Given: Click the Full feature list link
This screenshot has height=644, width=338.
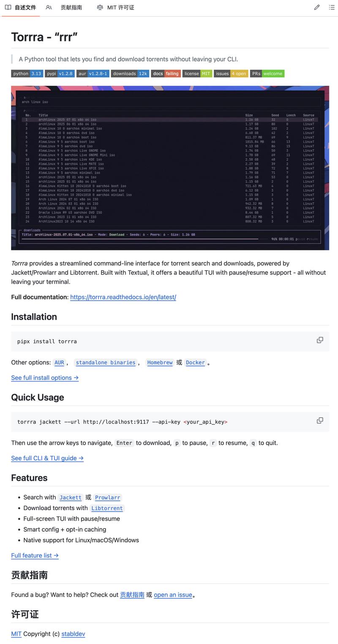Looking at the screenshot, I should pyautogui.click(x=35, y=555).
